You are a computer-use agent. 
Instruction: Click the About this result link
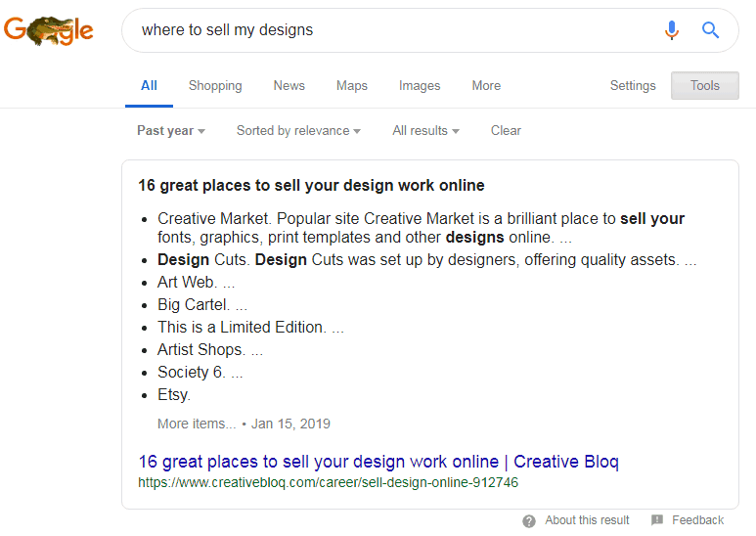(x=587, y=520)
